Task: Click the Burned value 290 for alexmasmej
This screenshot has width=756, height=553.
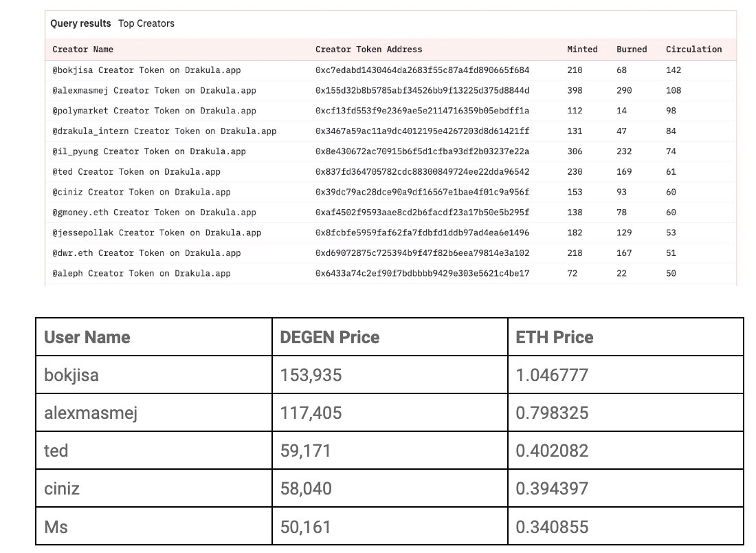Action: click(x=624, y=90)
